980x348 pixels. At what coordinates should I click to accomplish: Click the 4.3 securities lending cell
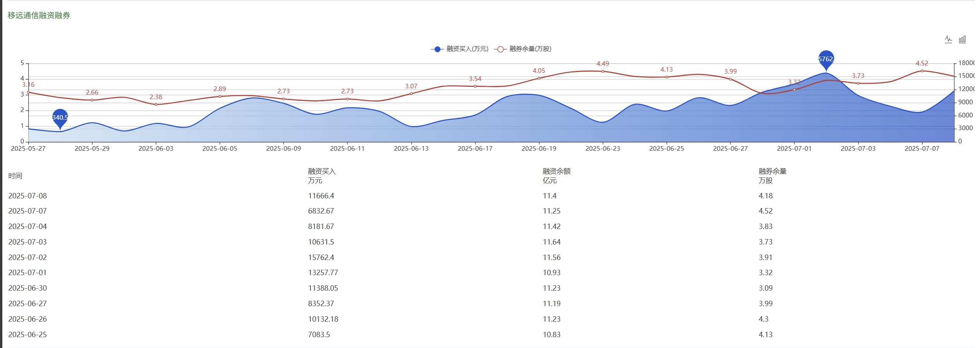click(764, 319)
